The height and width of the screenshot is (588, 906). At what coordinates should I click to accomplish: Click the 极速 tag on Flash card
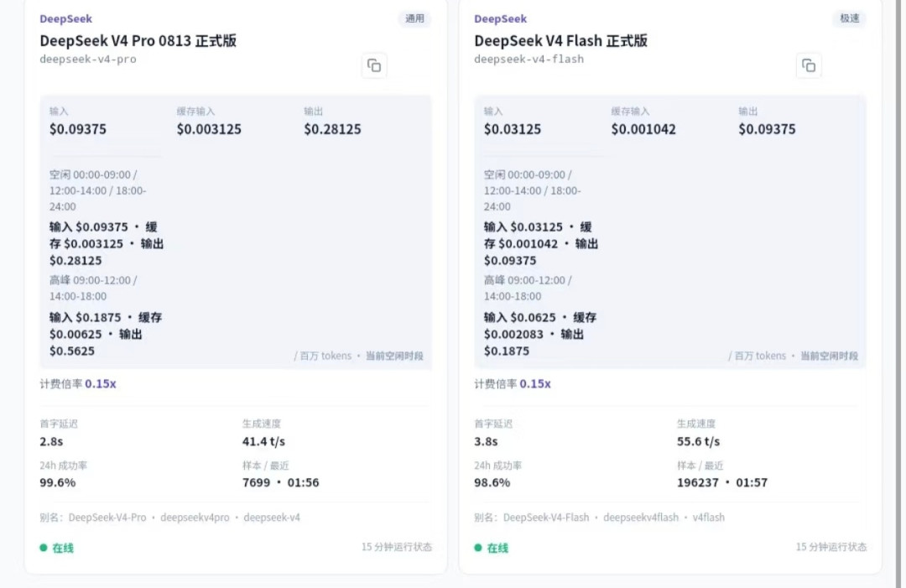click(x=849, y=18)
